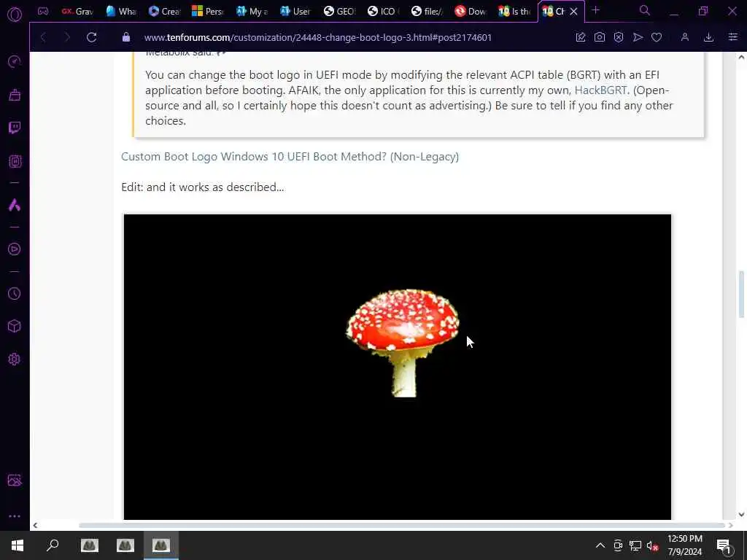Image resolution: width=747 pixels, height=560 pixels.
Task: Switch to the "Dow" tab
Action: tap(471, 12)
